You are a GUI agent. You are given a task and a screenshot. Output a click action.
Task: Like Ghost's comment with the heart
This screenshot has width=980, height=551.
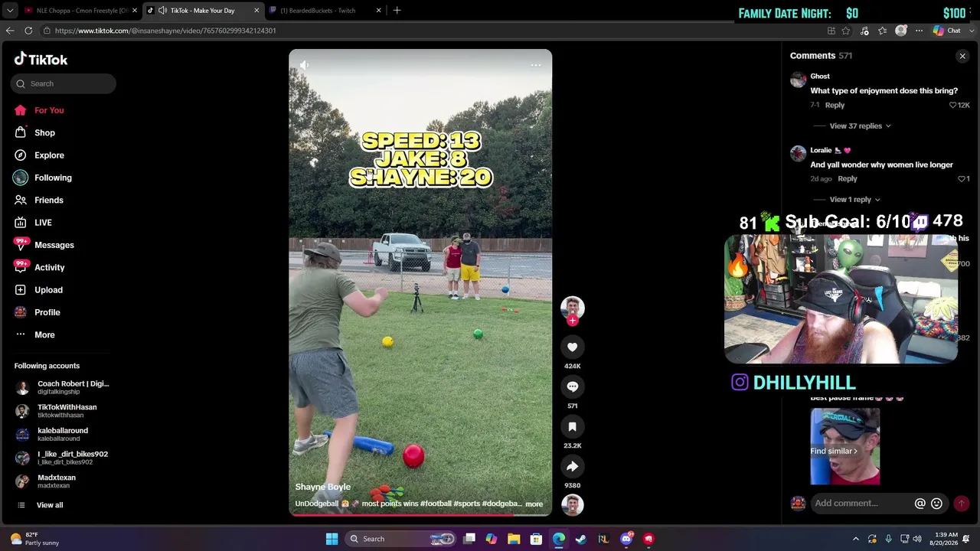pos(953,105)
